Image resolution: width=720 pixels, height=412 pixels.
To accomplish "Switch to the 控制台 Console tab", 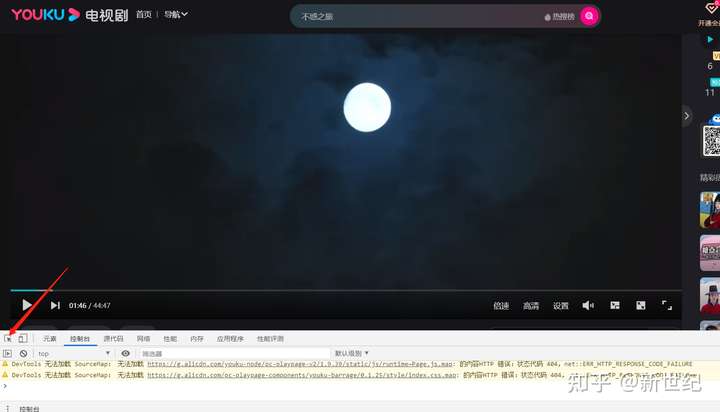I will pos(80,339).
